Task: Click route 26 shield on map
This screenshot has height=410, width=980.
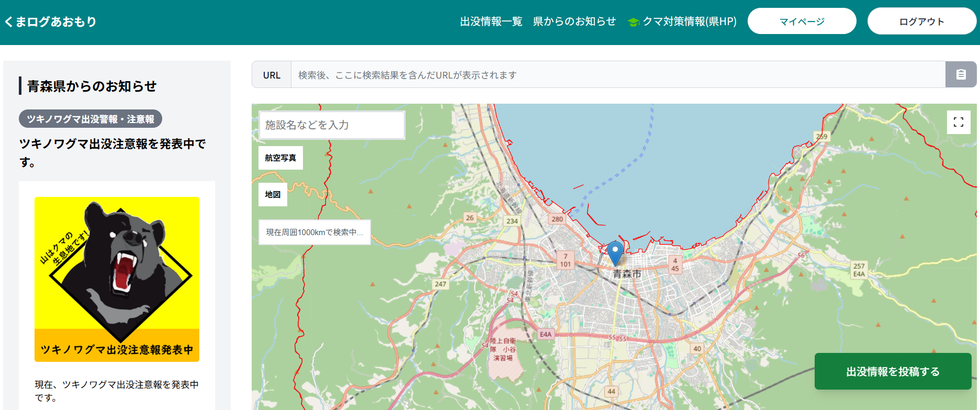Action: [x=470, y=218]
